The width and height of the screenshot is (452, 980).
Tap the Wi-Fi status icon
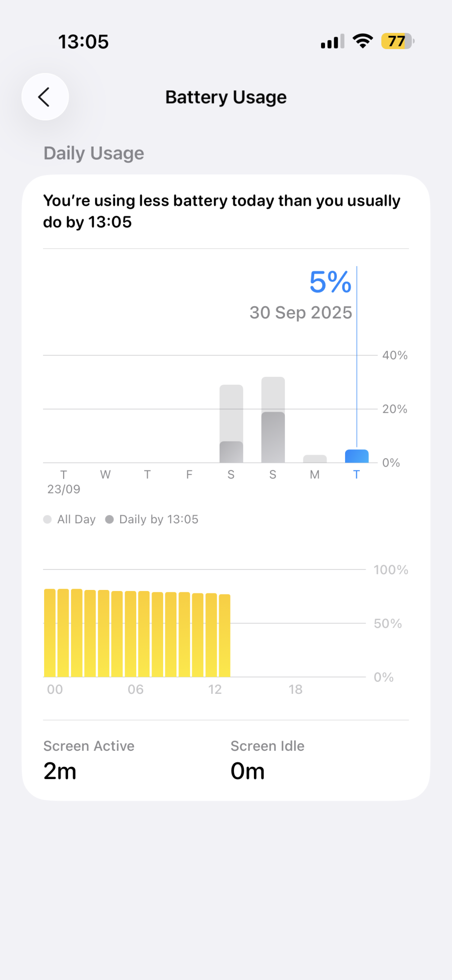click(x=363, y=41)
